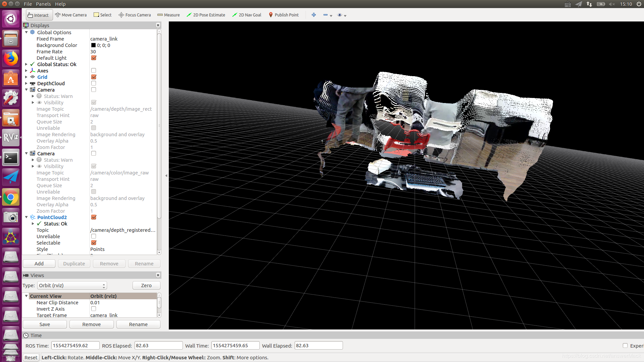Image resolution: width=644 pixels, height=362 pixels.
Task: Click the left panel collapse arrow handle
Action: (166, 175)
